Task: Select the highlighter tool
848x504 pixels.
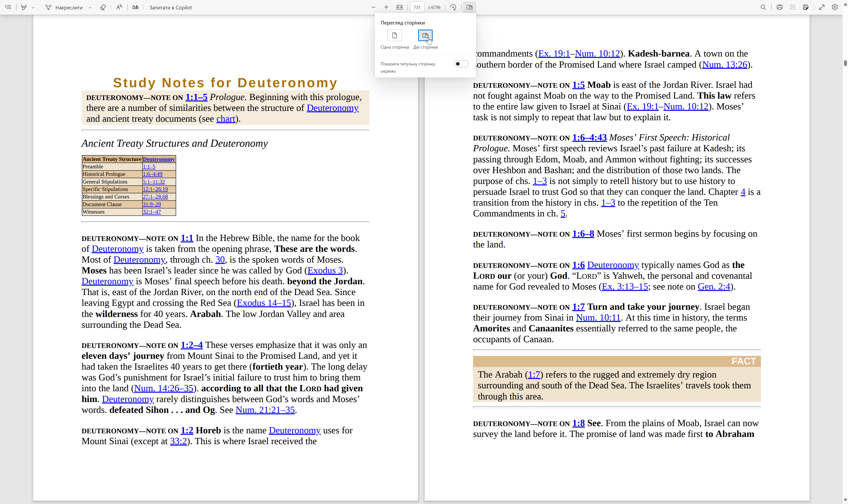Action: 23,7
